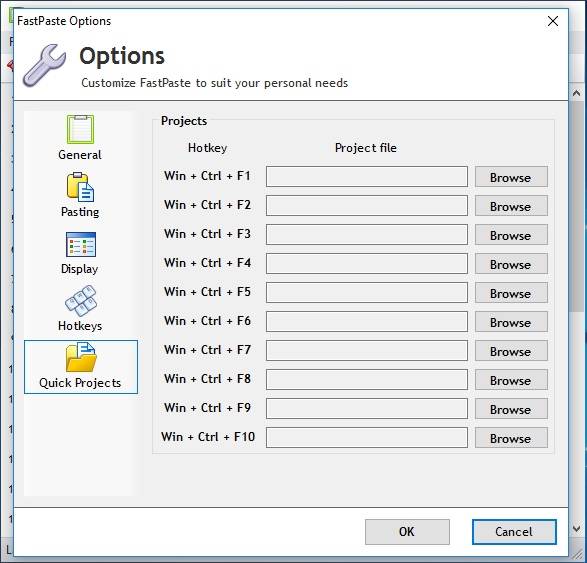Open the General settings clipboard icon

tap(80, 129)
